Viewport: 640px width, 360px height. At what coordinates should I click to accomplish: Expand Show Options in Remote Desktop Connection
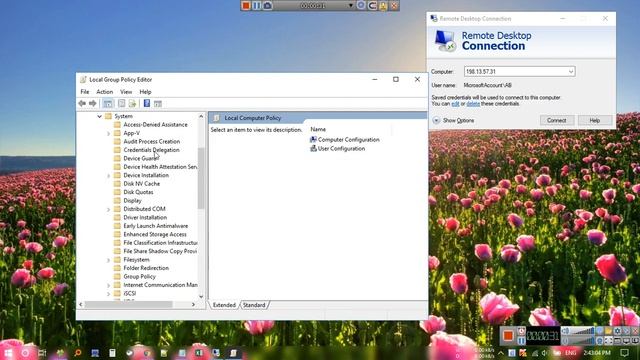[x=453, y=120]
